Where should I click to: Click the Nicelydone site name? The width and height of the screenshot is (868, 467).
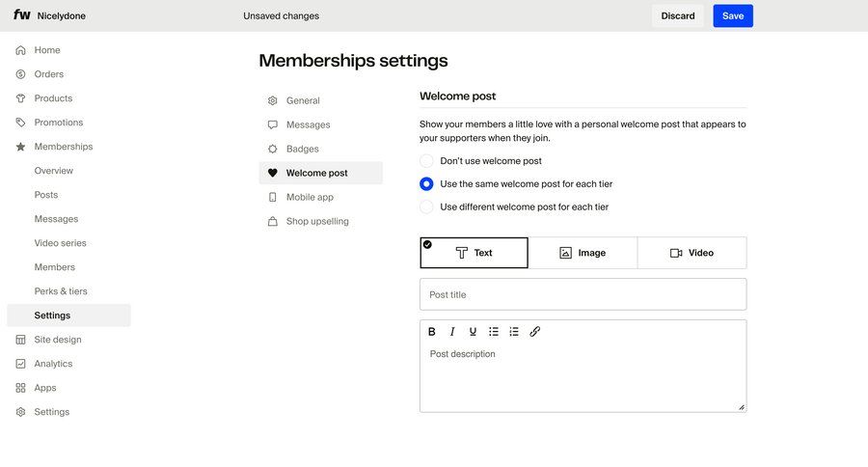[x=62, y=16]
